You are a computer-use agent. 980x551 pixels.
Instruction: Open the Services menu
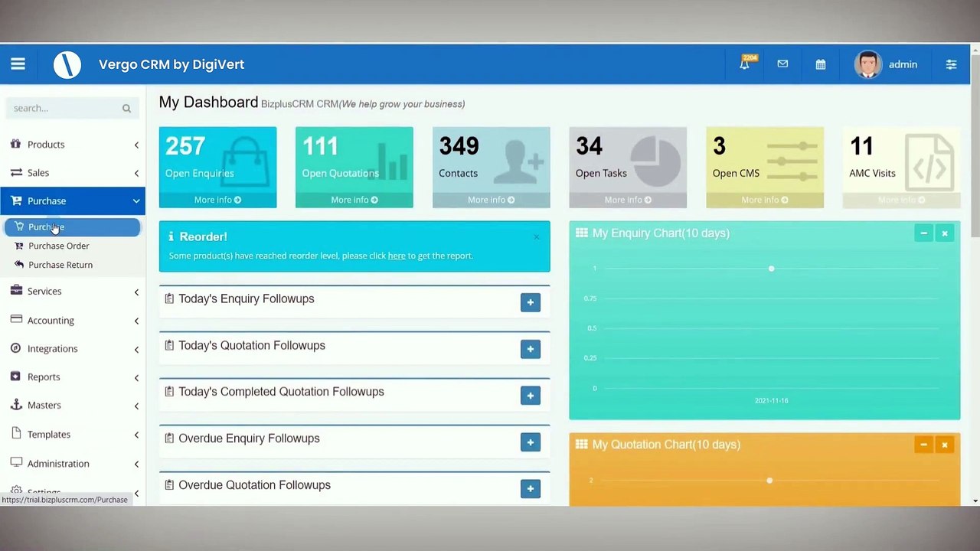coord(73,291)
